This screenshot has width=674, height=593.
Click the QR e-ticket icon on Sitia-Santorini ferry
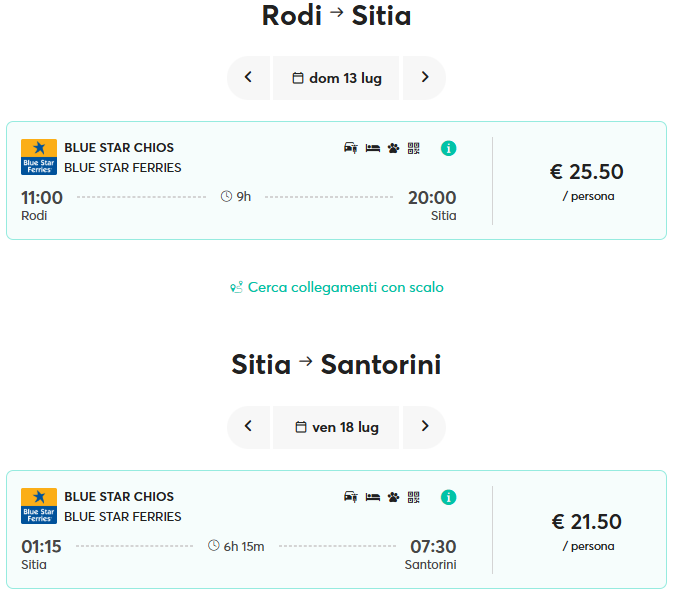tap(414, 497)
